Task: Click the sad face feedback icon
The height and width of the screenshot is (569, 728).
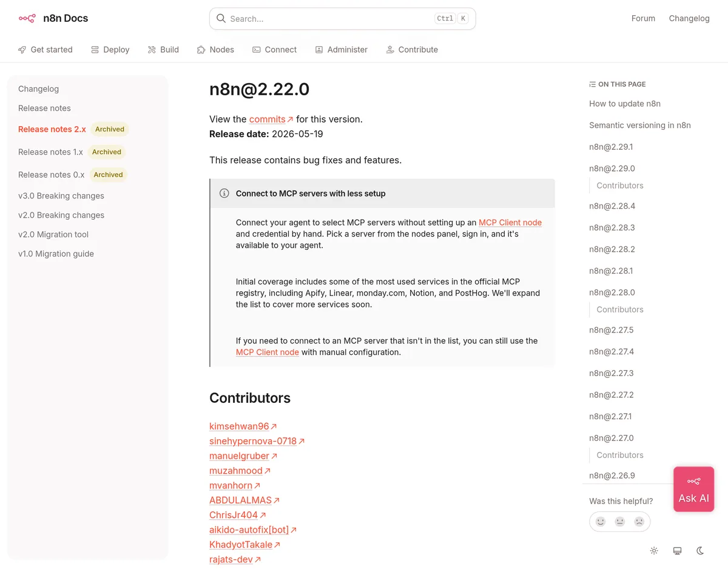Action: (x=639, y=521)
